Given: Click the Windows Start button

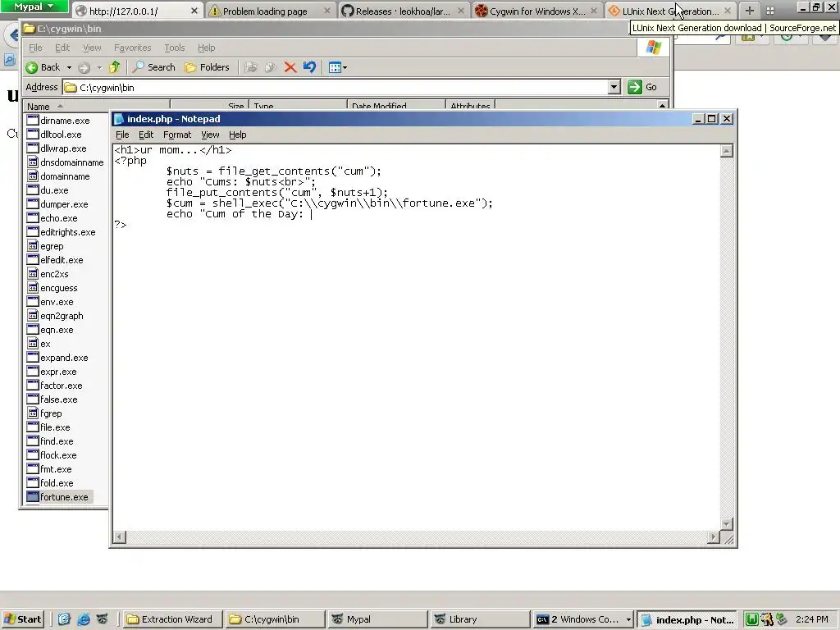Looking at the screenshot, I should (x=22, y=619).
